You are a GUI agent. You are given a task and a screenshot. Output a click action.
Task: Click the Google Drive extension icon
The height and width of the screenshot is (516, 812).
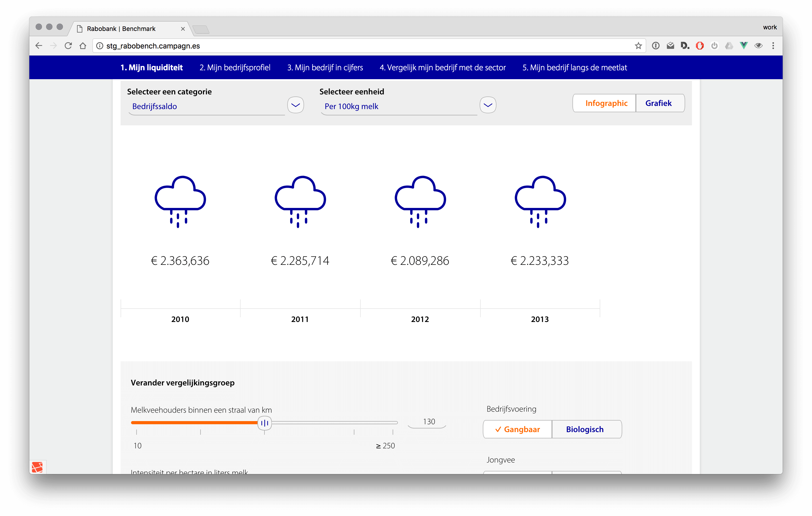(x=729, y=46)
